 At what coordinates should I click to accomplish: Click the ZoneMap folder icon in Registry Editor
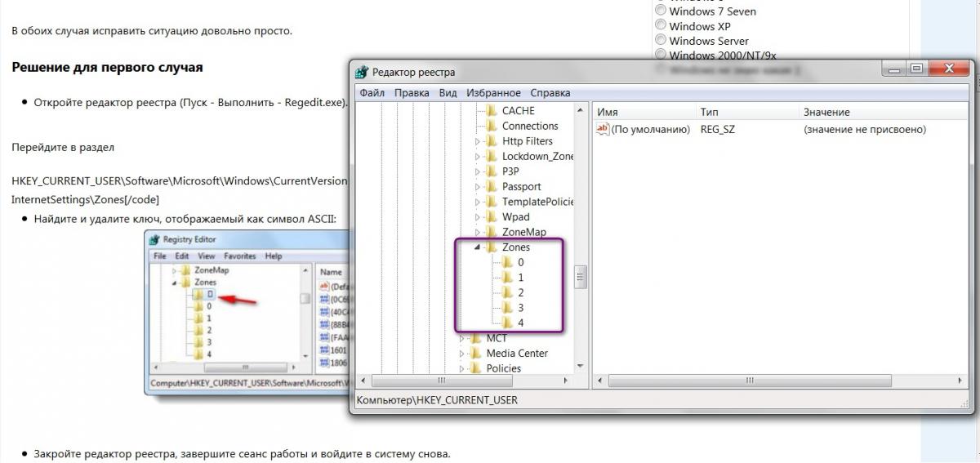pos(186,270)
